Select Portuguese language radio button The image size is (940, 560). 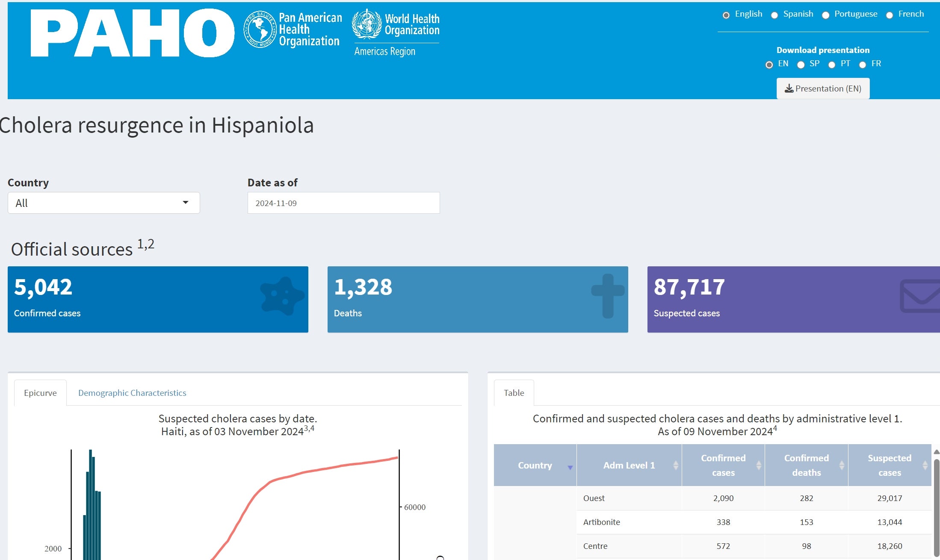pos(825,15)
